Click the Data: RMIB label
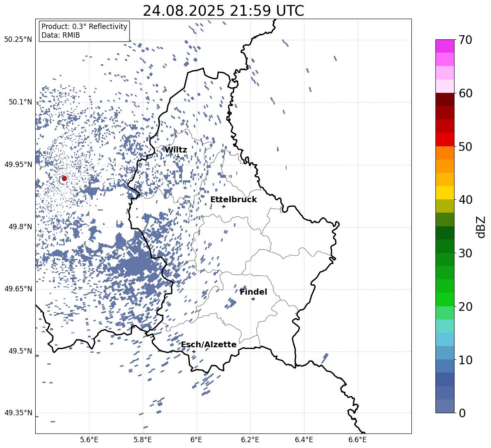The image size is (491, 448). (61, 35)
